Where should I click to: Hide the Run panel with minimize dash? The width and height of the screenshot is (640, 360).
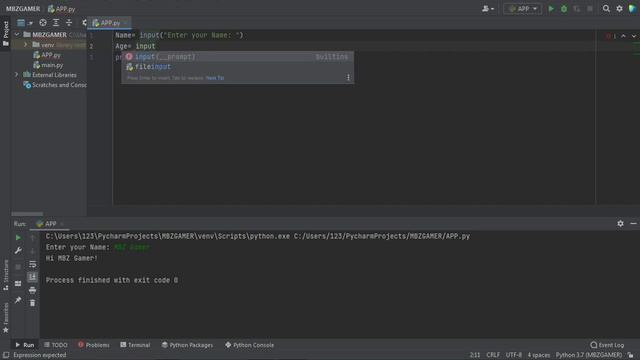tap(633, 224)
